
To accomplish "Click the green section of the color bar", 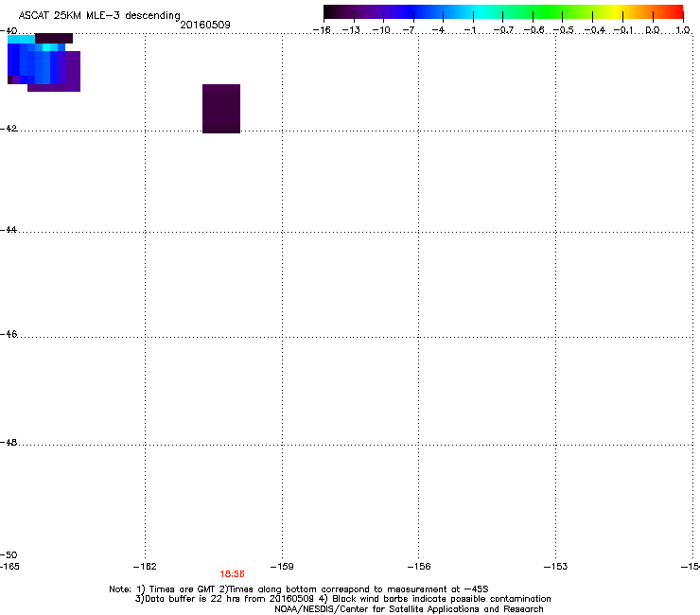I will pos(549,12).
